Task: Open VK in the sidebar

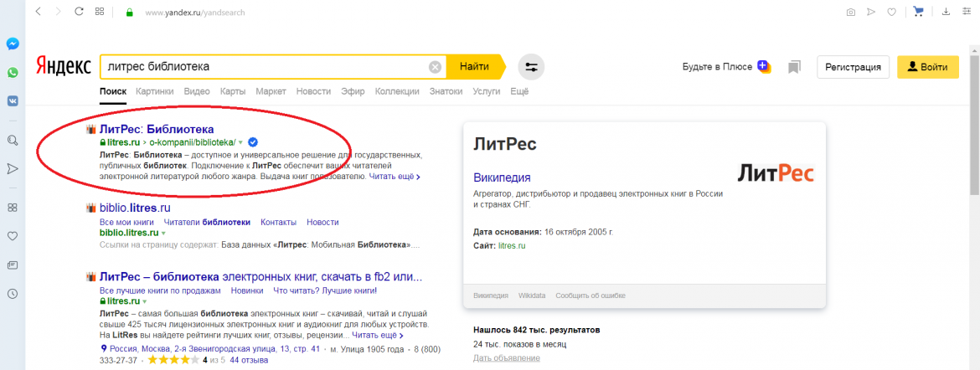Action: coord(13,100)
